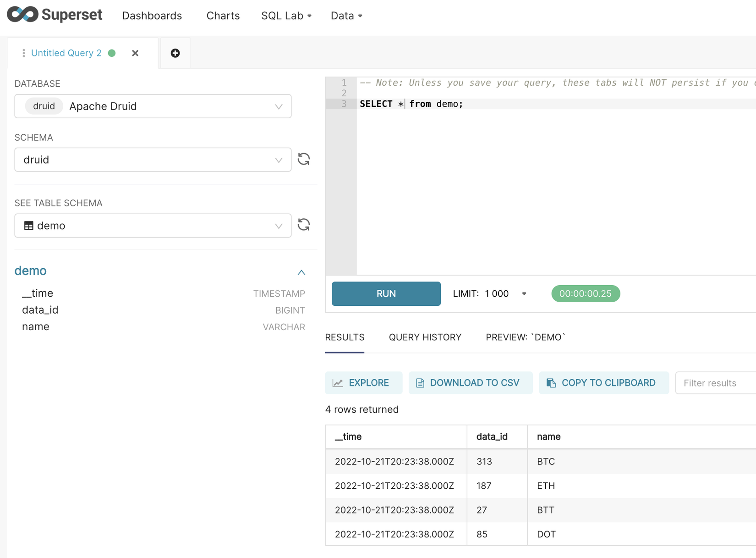Image resolution: width=756 pixels, height=558 pixels.
Task: Click the Superset infinity logo
Action: (x=22, y=14)
